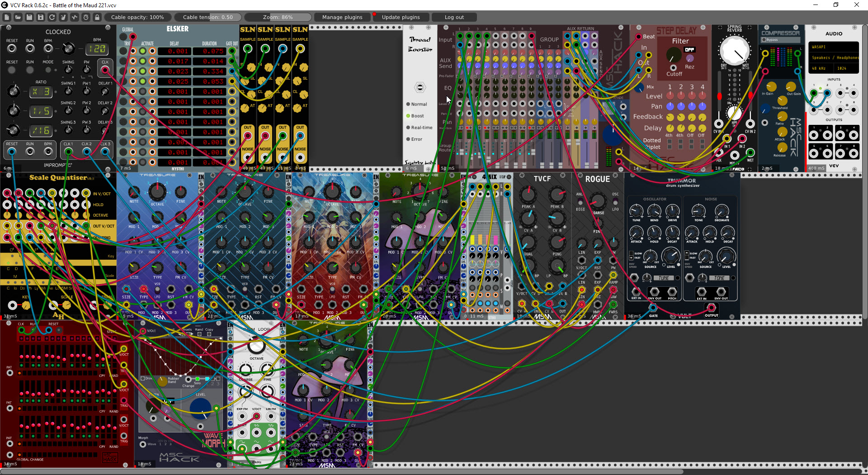Adjust the Cable opacity slider

click(x=137, y=17)
